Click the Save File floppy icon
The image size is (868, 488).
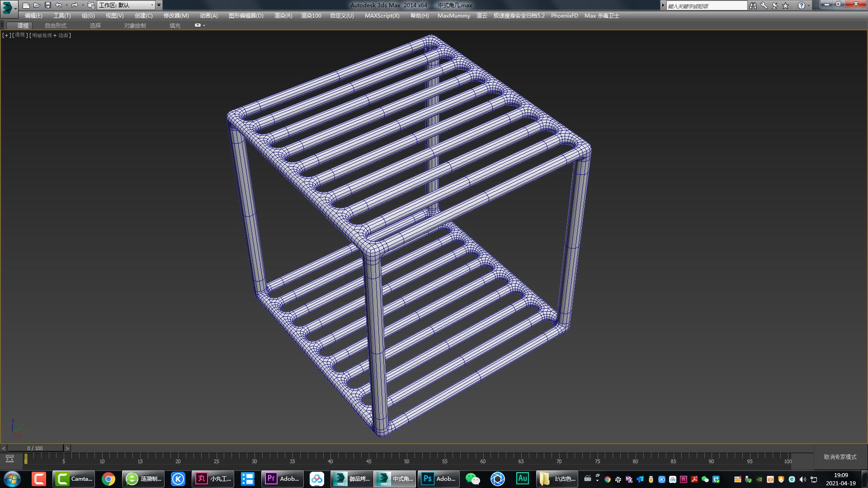48,5
